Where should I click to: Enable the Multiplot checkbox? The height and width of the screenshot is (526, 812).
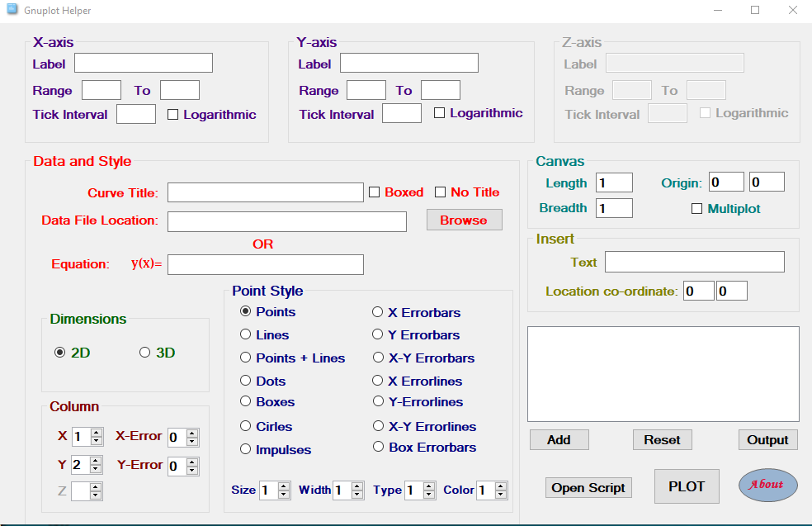pos(697,209)
